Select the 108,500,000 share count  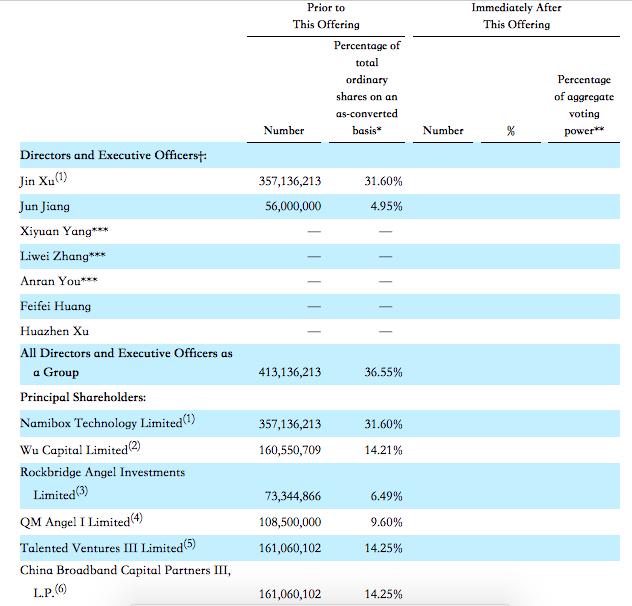290,522
